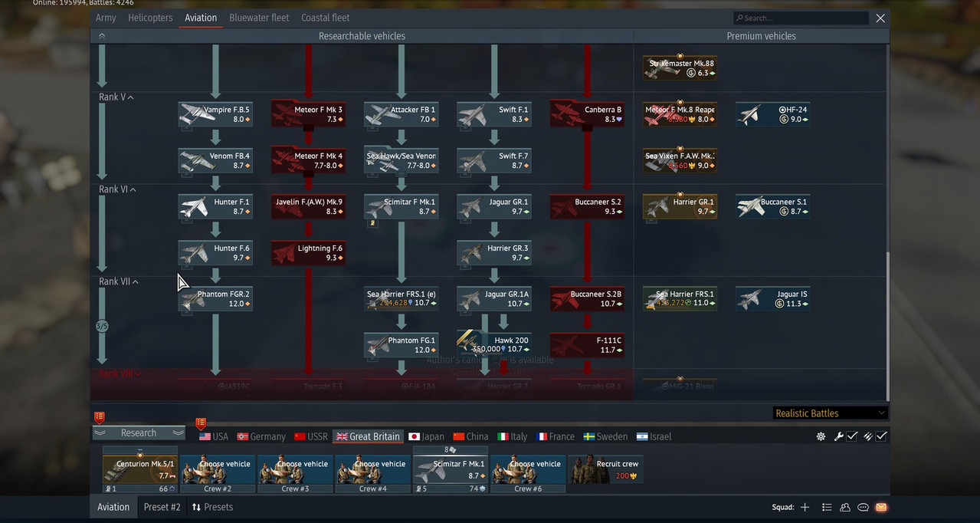
Task: Select the Hawk 200 card
Action: pos(494,345)
